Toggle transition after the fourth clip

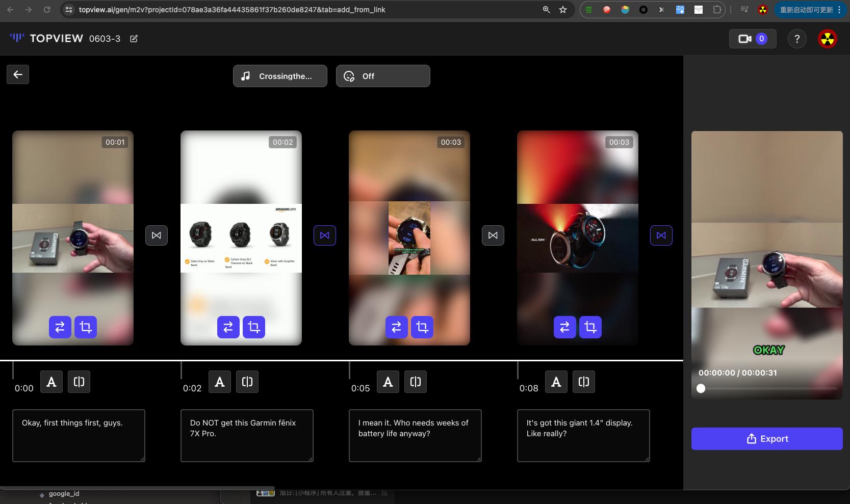pos(661,235)
